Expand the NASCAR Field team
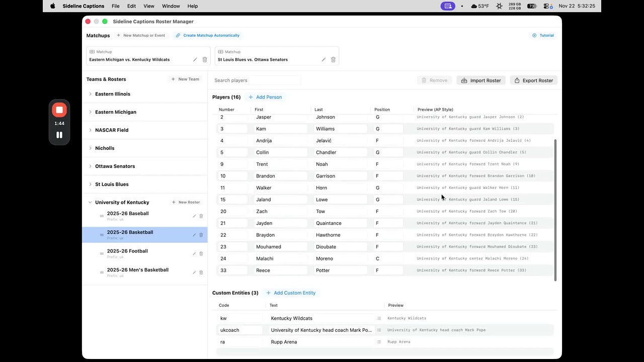Viewport: 644px width, 362px height. [90, 130]
